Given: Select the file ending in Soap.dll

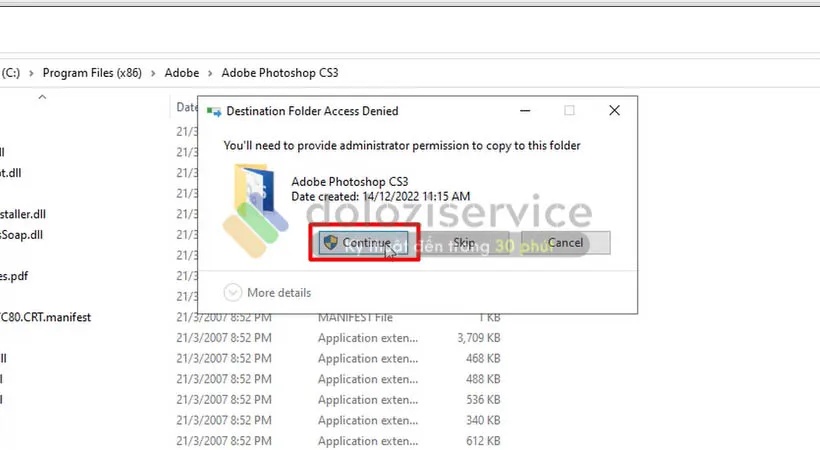Looking at the screenshot, I should coord(21,234).
